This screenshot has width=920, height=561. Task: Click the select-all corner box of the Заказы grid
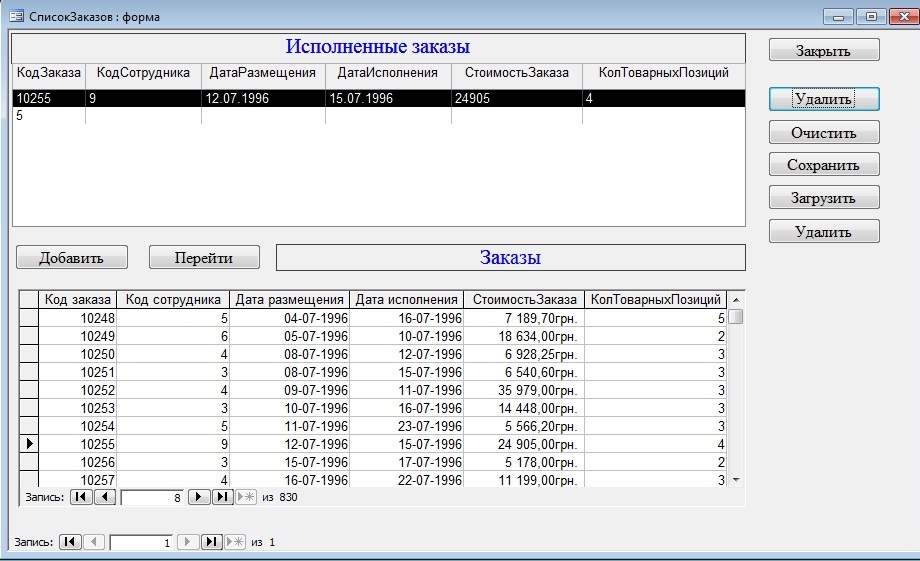tap(29, 299)
